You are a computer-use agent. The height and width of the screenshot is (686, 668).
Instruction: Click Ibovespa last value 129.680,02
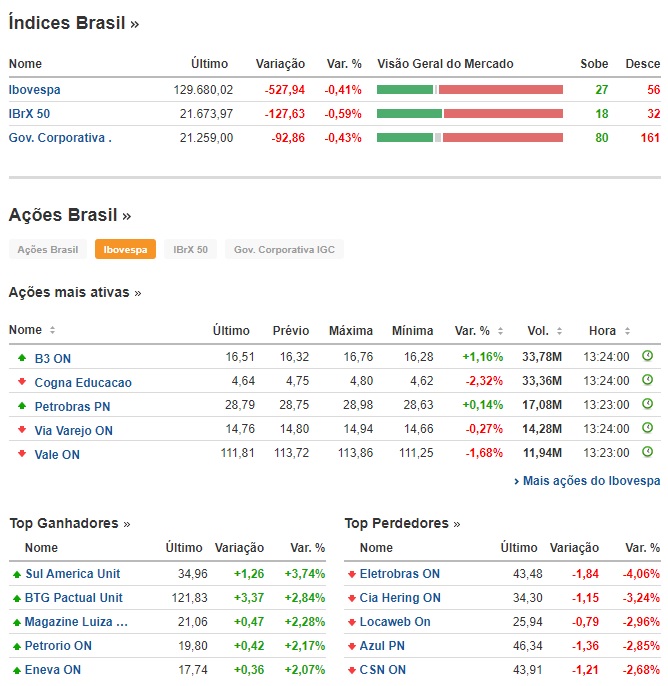pos(203,90)
